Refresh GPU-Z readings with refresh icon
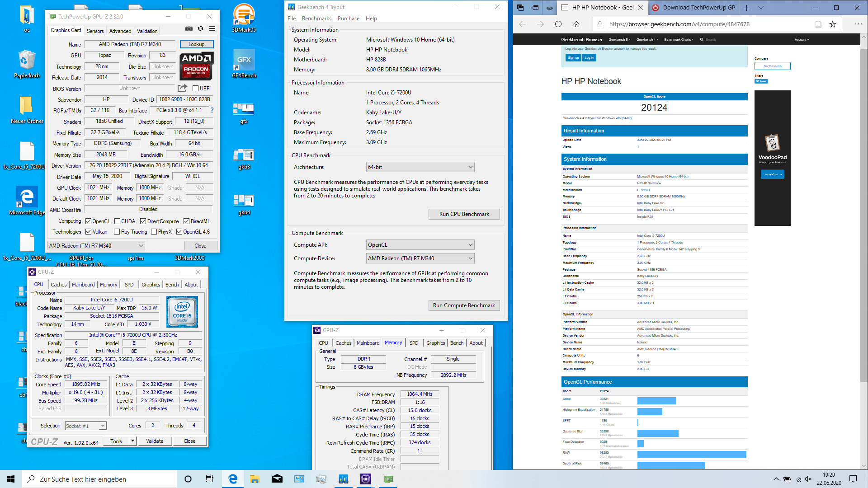 [x=200, y=29]
